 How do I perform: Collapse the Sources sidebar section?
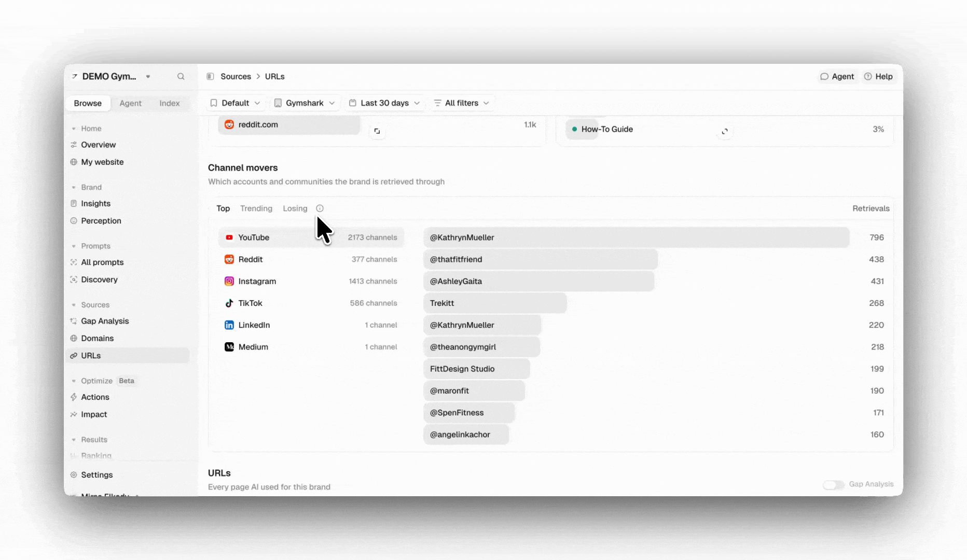[x=74, y=305]
